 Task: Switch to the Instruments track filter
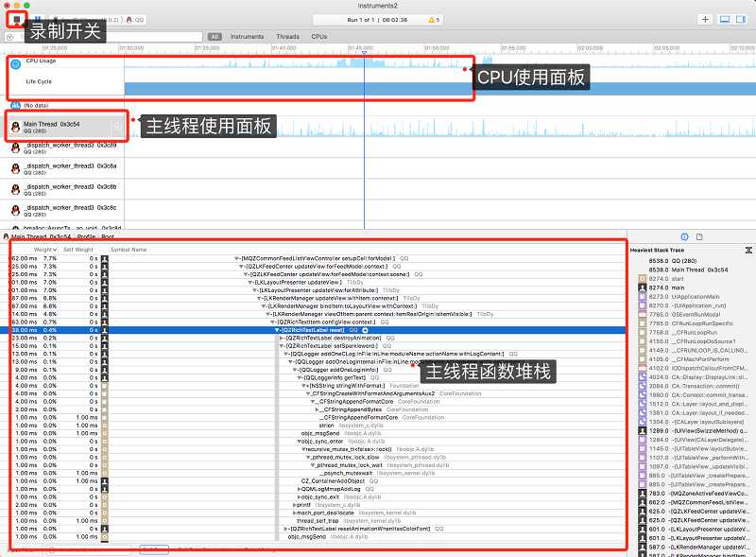pyautogui.click(x=247, y=37)
